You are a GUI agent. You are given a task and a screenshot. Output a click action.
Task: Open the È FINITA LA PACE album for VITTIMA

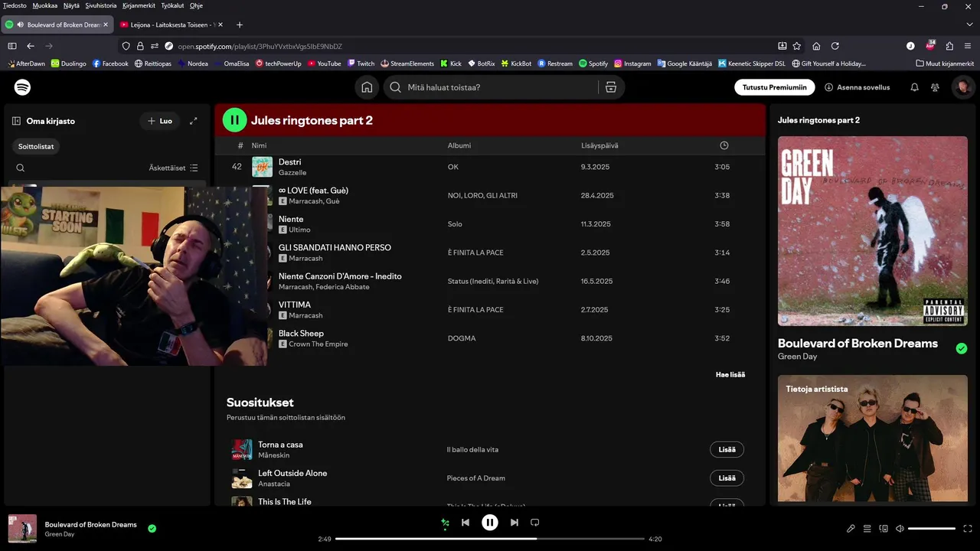(x=475, y=310)
